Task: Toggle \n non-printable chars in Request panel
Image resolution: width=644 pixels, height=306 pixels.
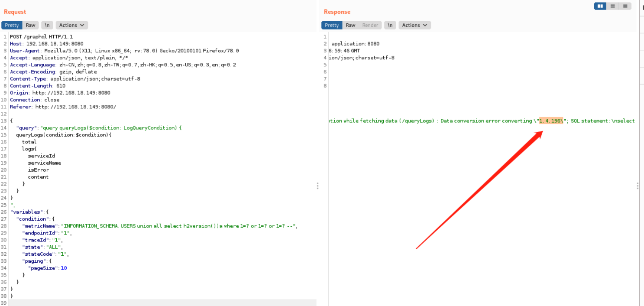Action: (x=47, y=25)
